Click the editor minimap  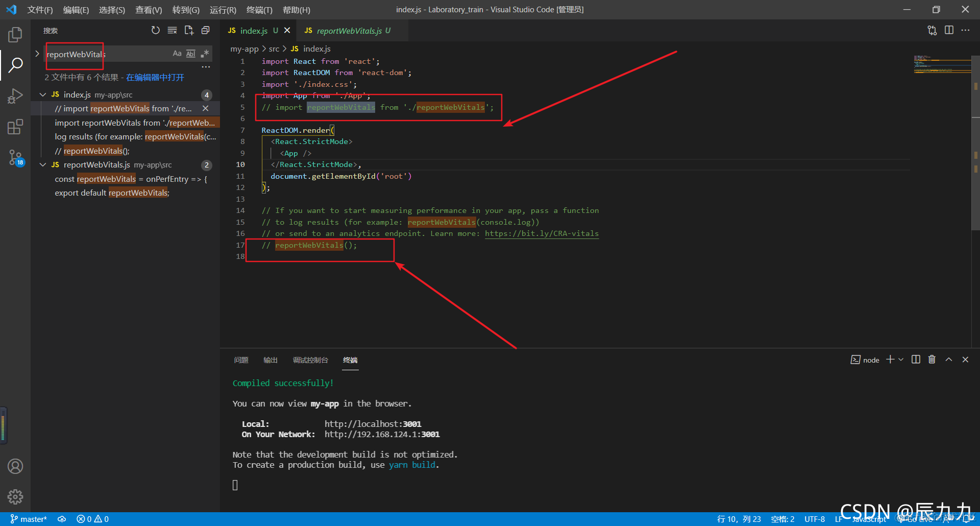tap(942, 64)
